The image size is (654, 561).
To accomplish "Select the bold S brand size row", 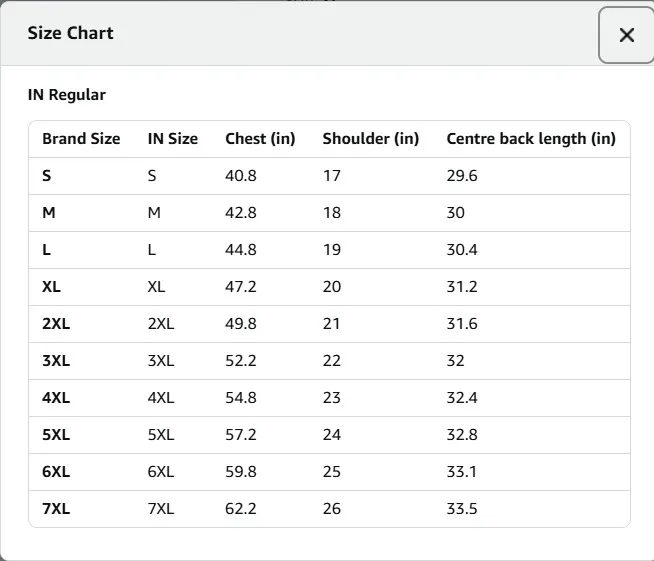I will point(47,176).
